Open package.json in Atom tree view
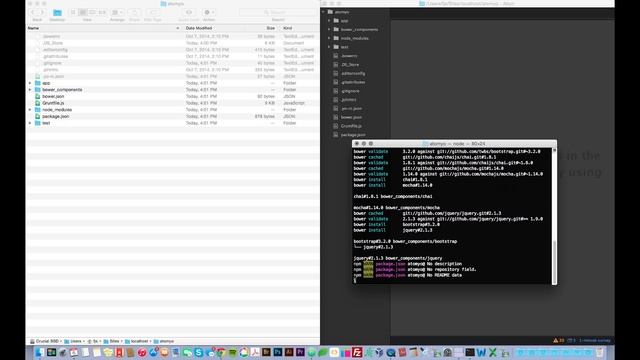The width and height of the screenshot is (640, 360). (353, 135)
